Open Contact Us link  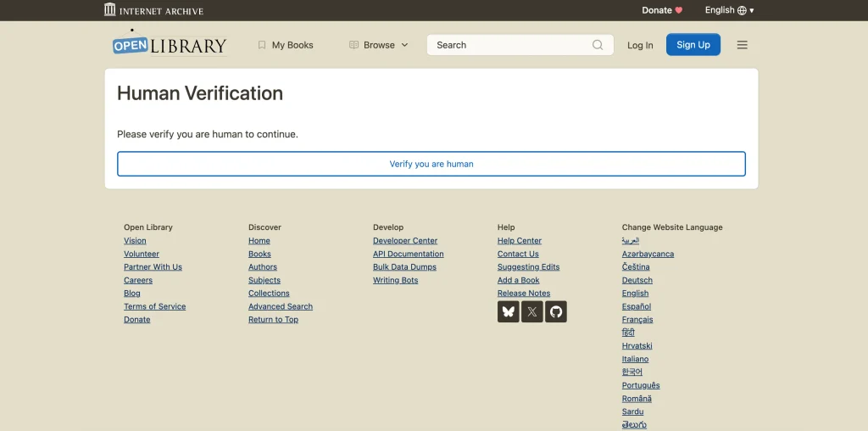click(518, 254)
